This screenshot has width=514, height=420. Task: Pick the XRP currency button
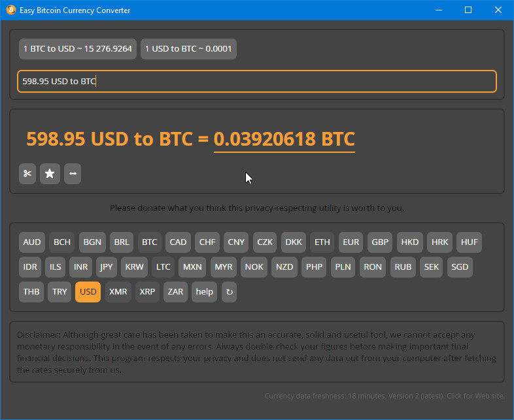click(147, 292)
